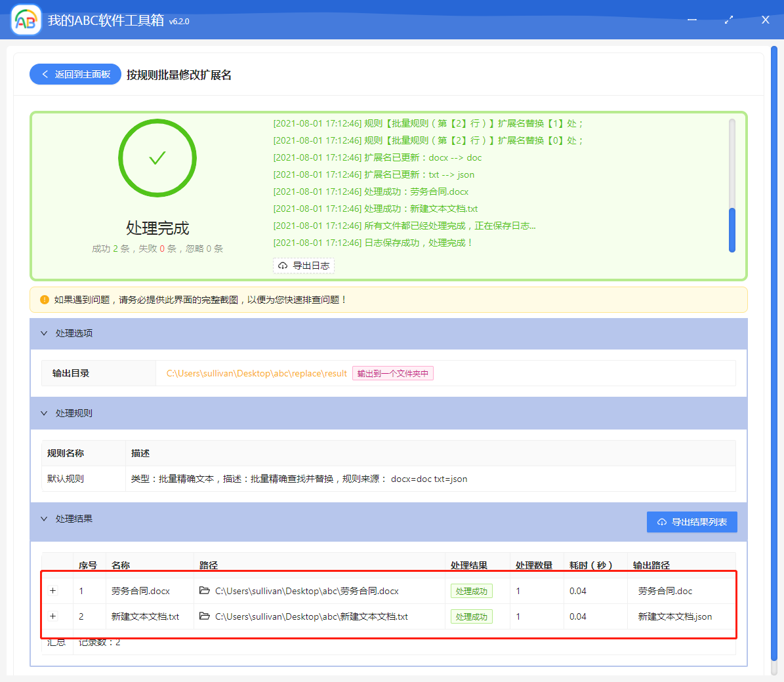This screenshot has height=682, width=784.
Task: Click the AB logo icon in the title bar
Action: pyautogui.click(x=25, y=20)
